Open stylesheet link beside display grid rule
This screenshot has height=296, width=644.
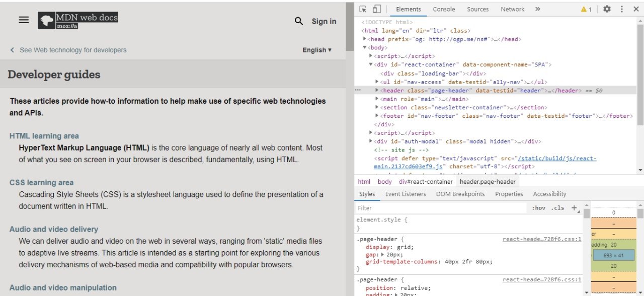[542, 239]
